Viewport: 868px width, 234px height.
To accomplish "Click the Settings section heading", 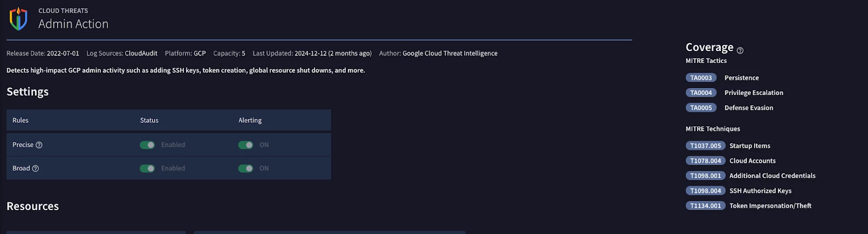I will (x=28, y=92).
